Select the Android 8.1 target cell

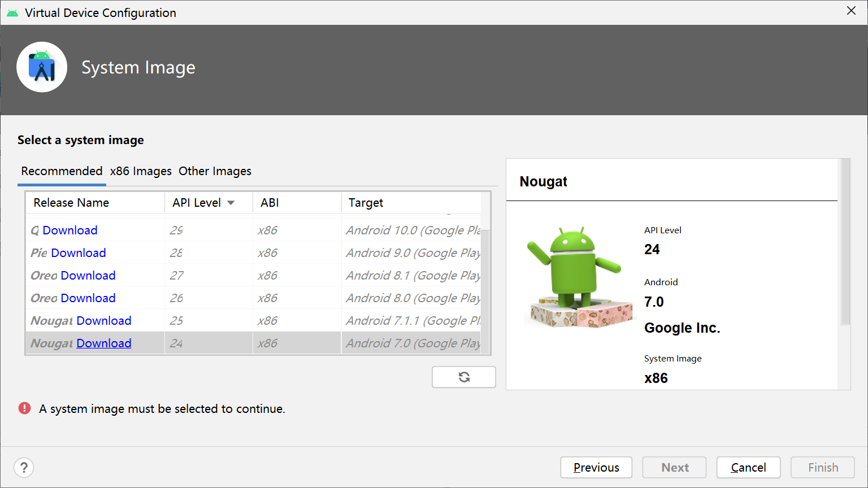[411, 276]
